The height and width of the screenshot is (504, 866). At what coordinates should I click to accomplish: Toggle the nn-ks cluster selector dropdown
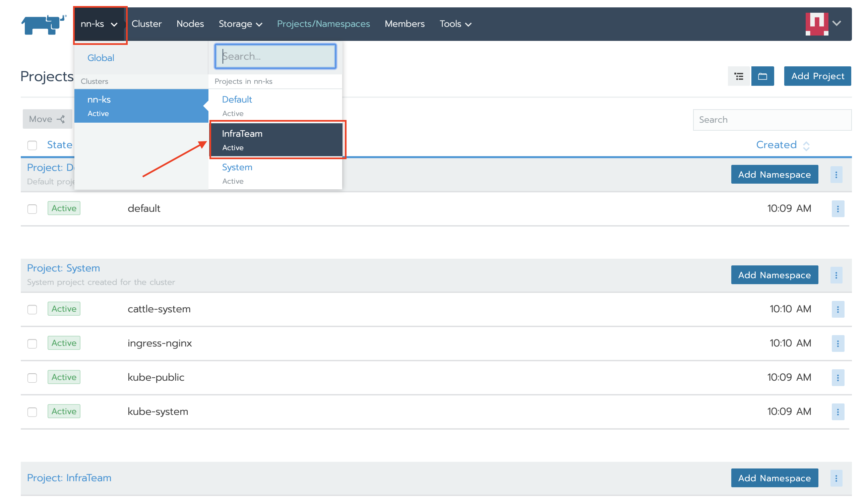[x=99, y=24]
